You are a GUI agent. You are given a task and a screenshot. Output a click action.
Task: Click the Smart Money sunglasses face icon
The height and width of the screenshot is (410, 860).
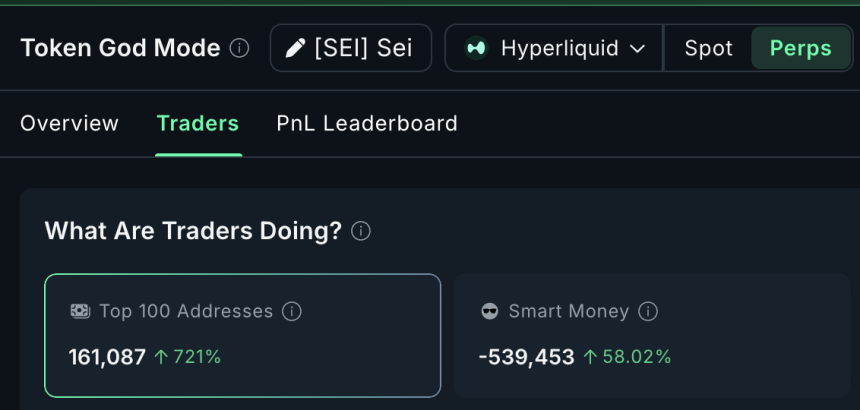(489, 311)
